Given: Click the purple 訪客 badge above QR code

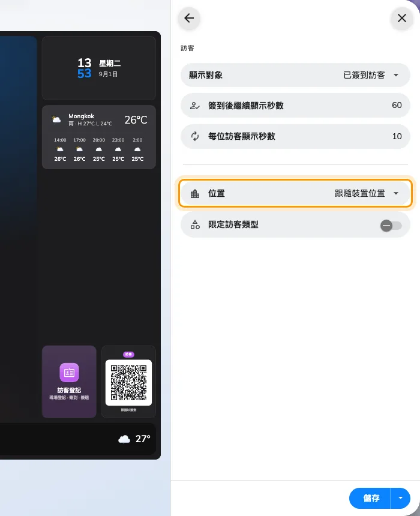Looking at the screenshot, I should tap(128, 354).
